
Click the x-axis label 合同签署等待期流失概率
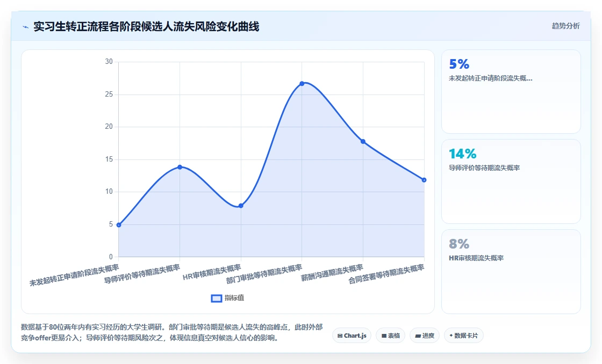[x=386, y=274]
